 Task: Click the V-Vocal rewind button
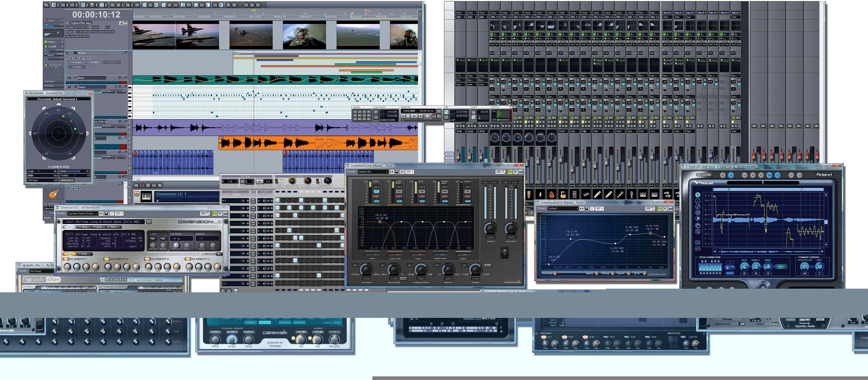pyautogui.click(x=745, y=175)
